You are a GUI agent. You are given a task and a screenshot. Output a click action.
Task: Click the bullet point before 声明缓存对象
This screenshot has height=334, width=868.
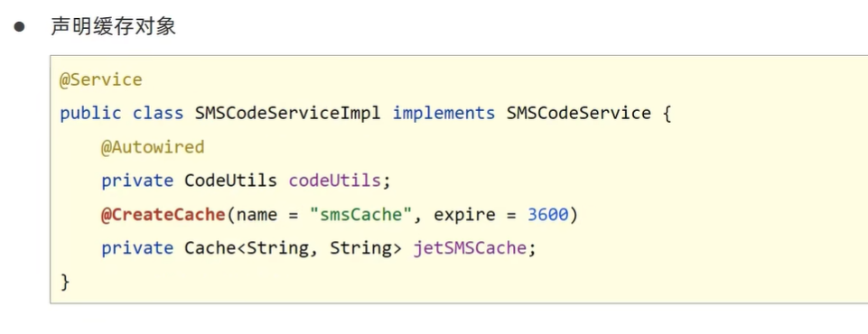[x=20, y=27]
